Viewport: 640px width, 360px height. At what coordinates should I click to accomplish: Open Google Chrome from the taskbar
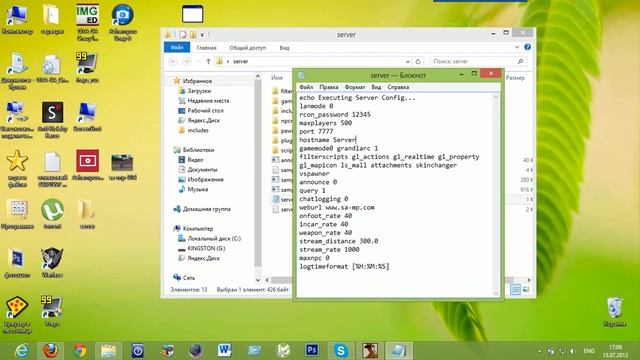(80, 351)
